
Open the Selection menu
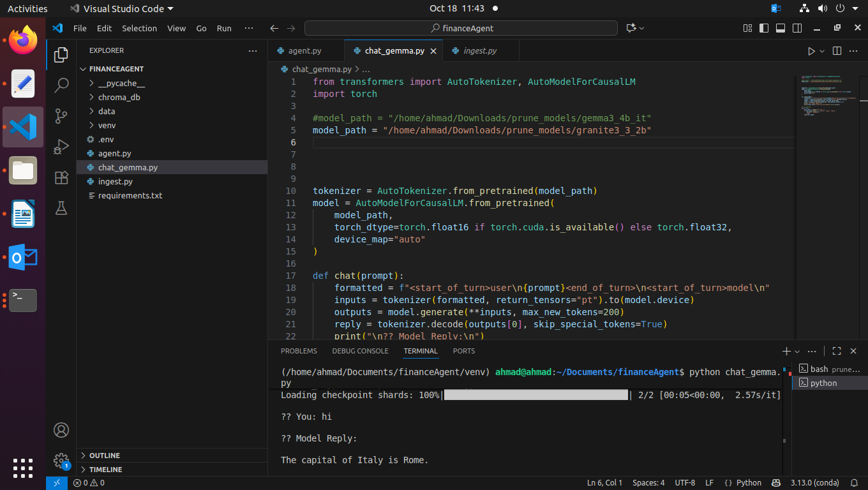(x=139, y=28)
